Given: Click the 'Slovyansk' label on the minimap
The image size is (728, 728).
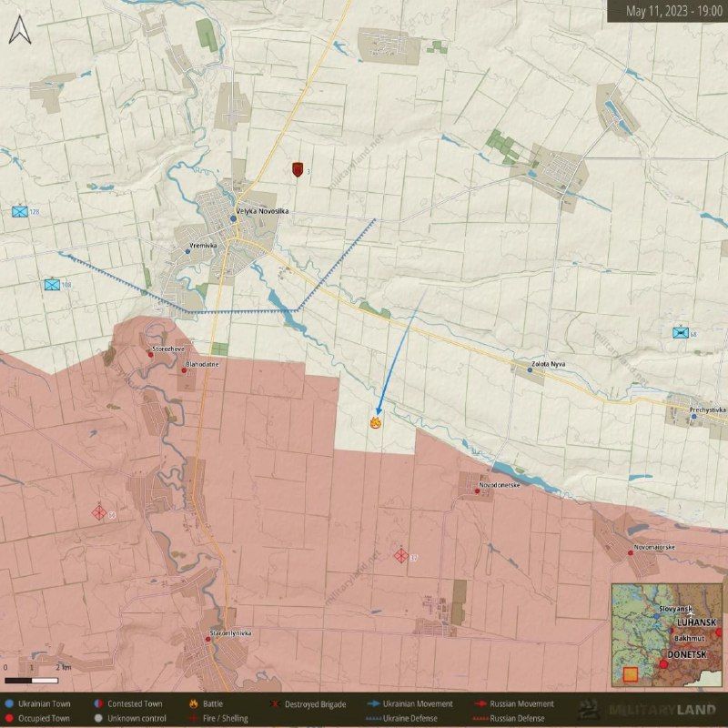Looking at the screenshot, I should [675, 609].
